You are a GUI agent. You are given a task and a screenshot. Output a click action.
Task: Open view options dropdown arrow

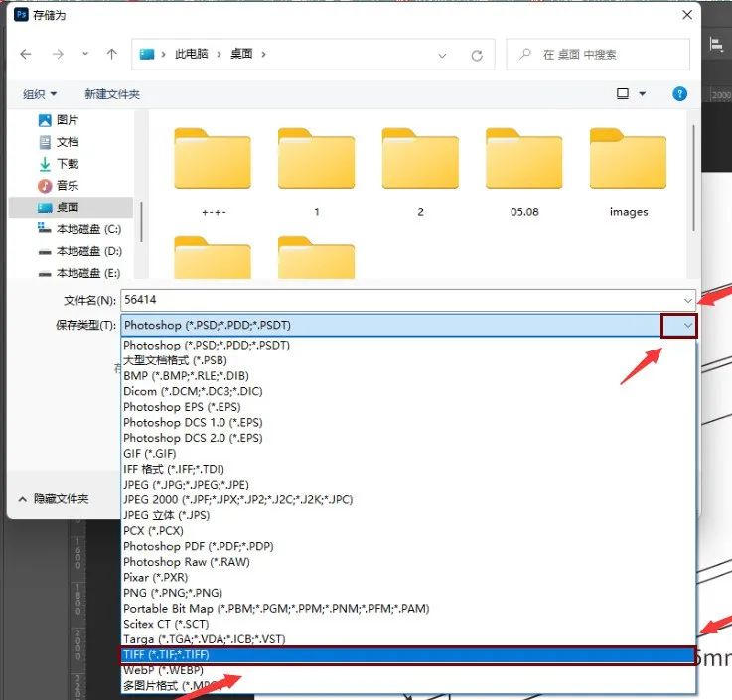pyautogui.click(x=642, y=93)
